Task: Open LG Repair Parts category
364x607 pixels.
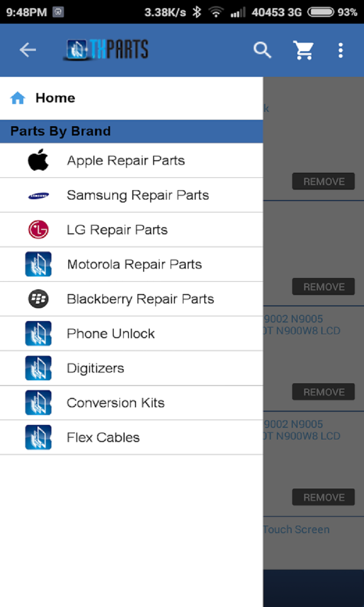Action: 117,230
